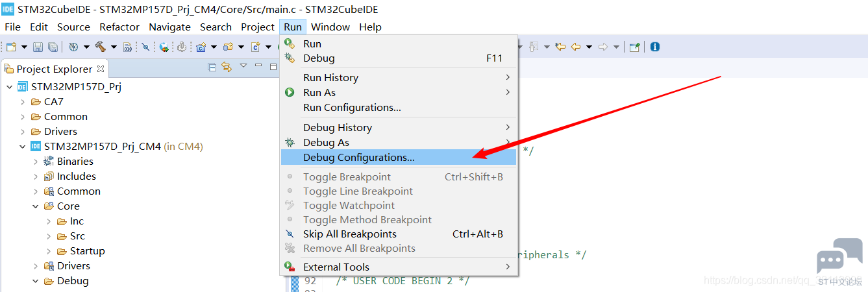Expand the Startup folder

[x=49, y=251]
